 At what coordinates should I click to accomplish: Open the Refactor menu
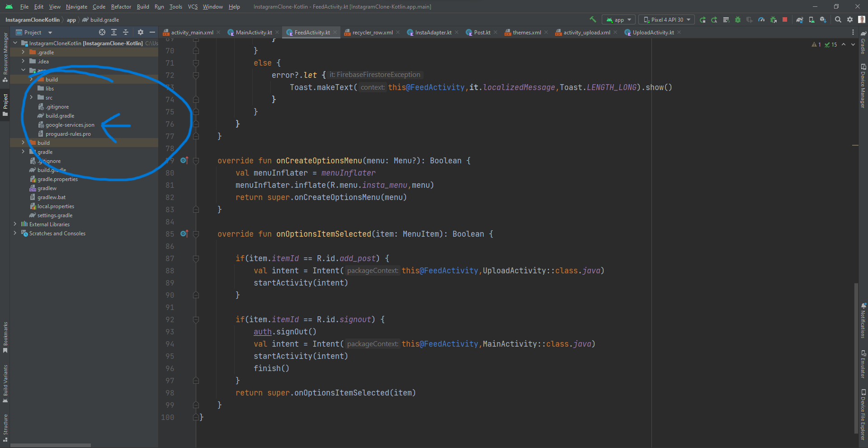click(x=121, y=7)
